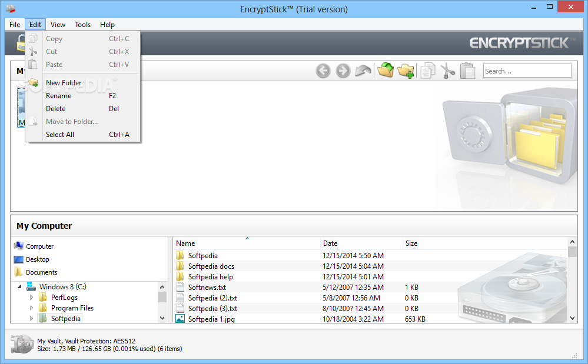The height and width of the screenshot is (364, 588).
Task: Open the View menu
Action: (58, 24)
